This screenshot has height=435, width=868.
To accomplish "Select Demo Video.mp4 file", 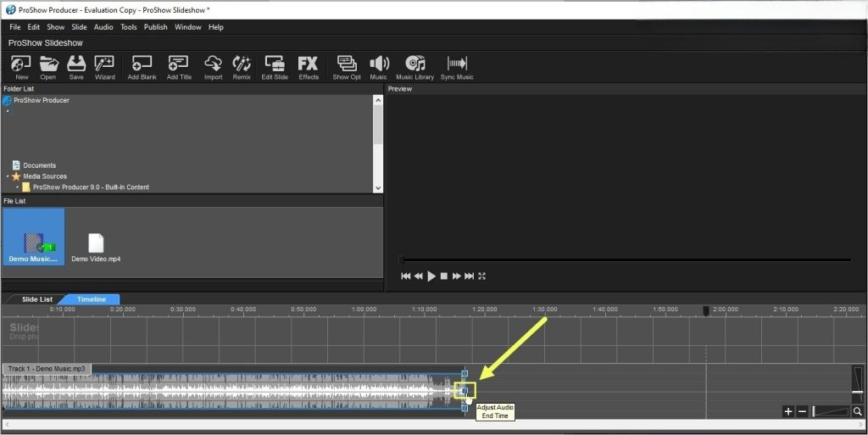I will 96,247.
